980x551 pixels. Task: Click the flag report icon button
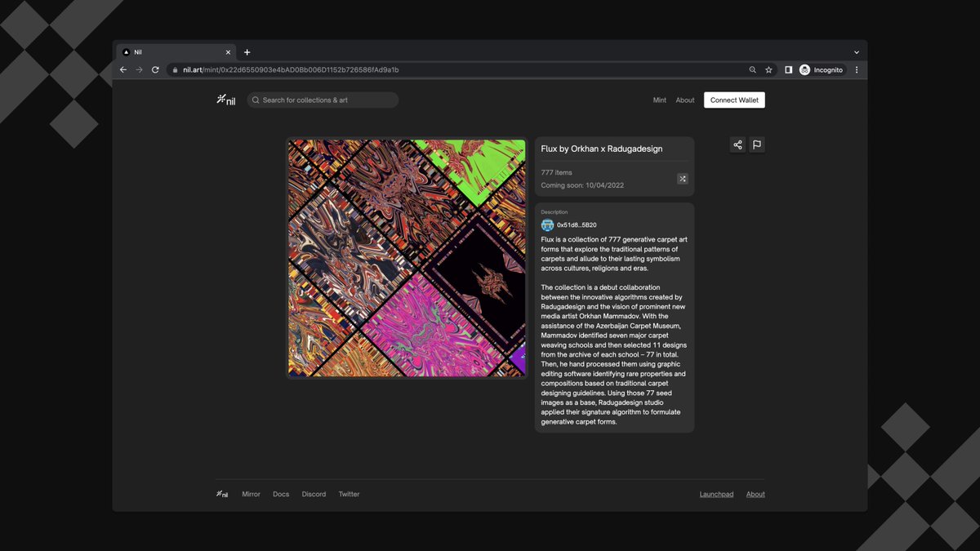(757, 144)
